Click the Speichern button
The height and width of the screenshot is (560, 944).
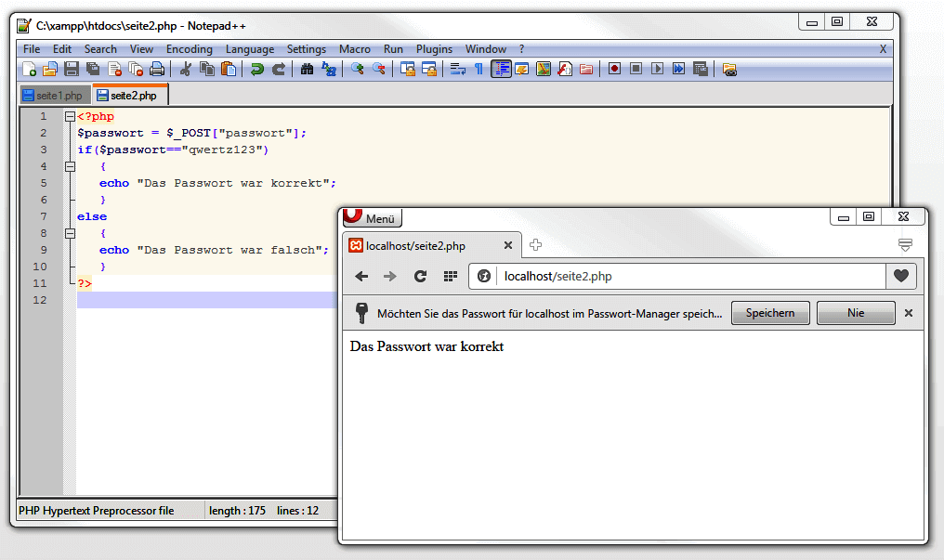(x=770, y=313)
